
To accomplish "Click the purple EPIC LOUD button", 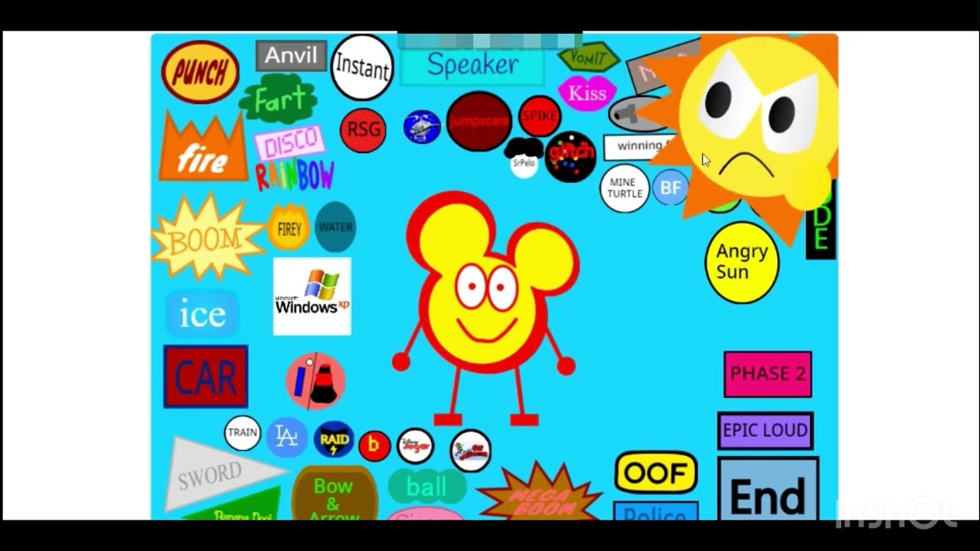I will click(765, 430).
